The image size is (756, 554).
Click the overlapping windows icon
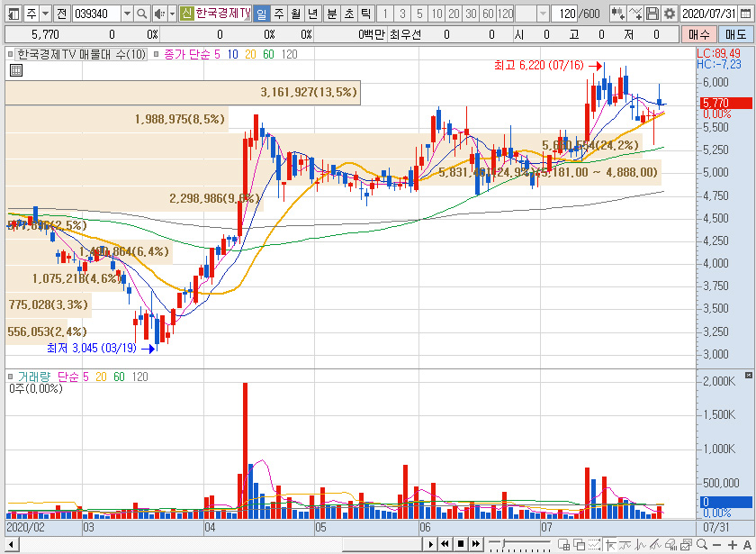coord(579,544)
